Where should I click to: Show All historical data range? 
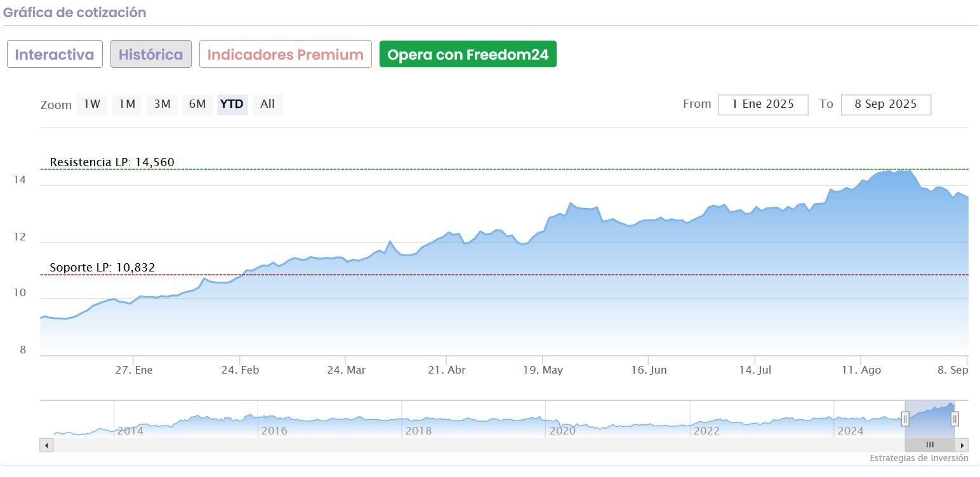[x=267, y=105]
